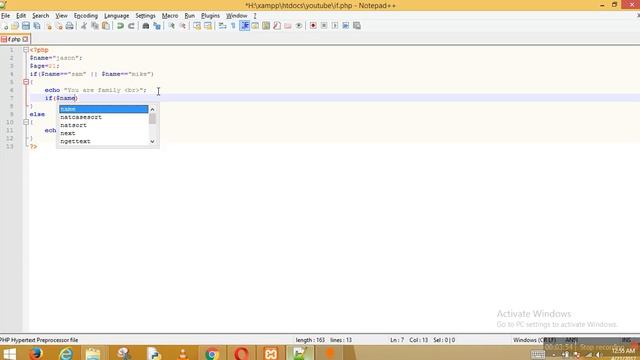The height and width of the screenshot is (360, 640).
Task: Open Google Chrome from the taskbar
Action: tap(212, 353)
